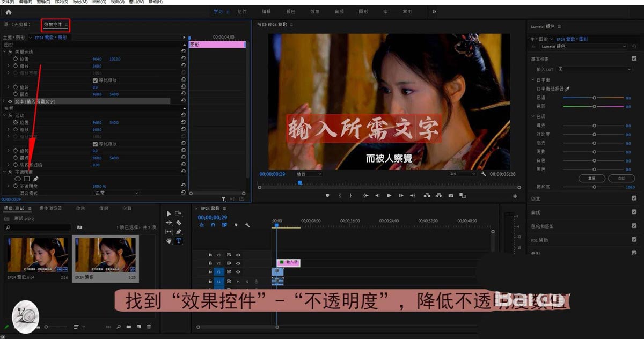Image resolution: width=644 pixels, height=339 pixels.
Task: Open zoom level dropdown showing 适合
Action: [309, 174]
